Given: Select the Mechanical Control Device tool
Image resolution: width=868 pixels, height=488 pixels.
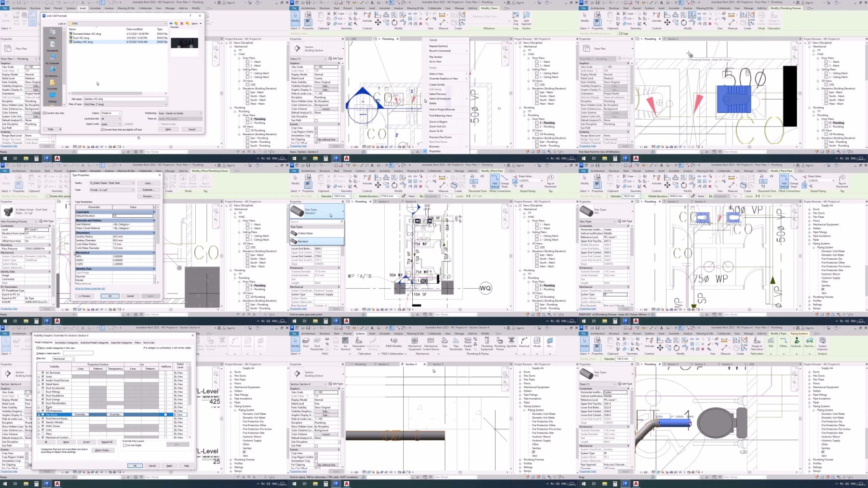Looking at the screenshot, I should click(x=431, y=344).
